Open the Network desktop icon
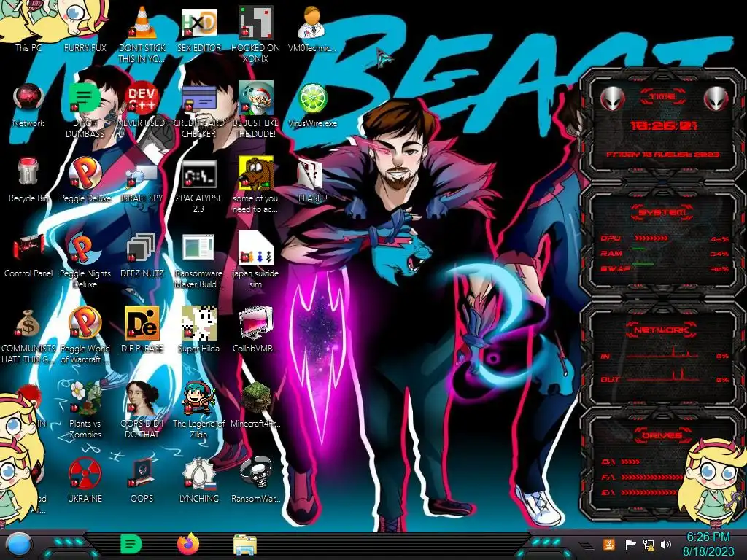This screenshot has height=560, width=747. (x=28, y=98)
